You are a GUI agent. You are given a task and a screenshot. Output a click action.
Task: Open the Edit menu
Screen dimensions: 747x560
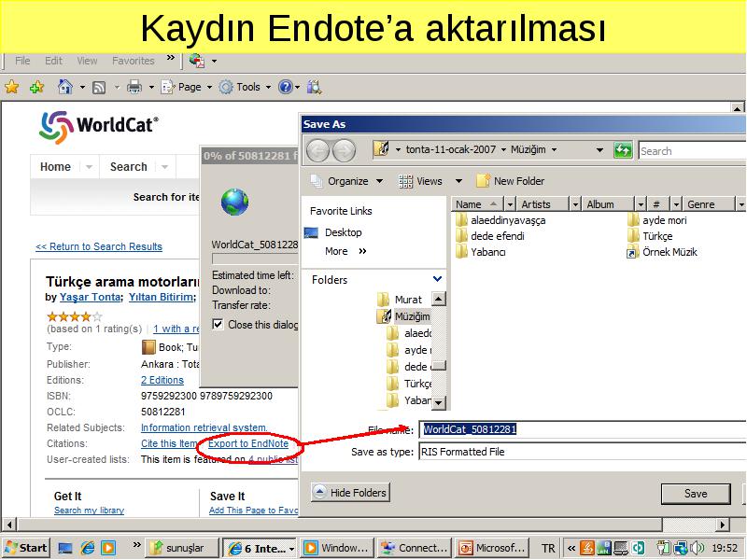point(53,61)
